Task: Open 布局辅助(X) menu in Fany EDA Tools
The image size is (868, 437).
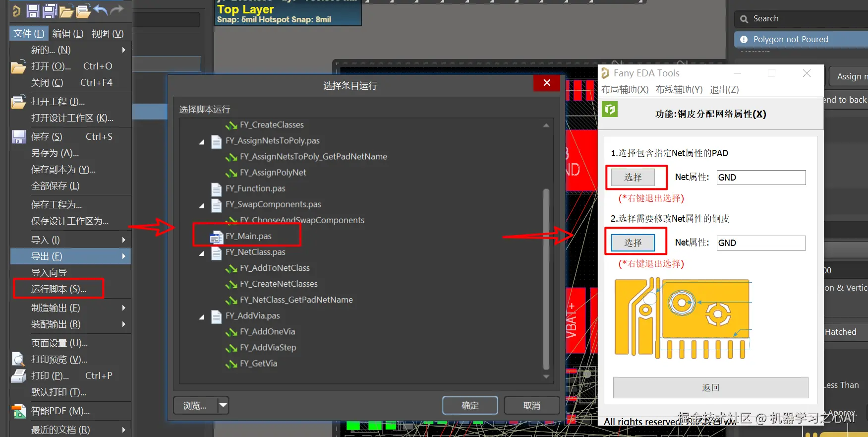Action: pyautogui.click(x=625, y=90)
